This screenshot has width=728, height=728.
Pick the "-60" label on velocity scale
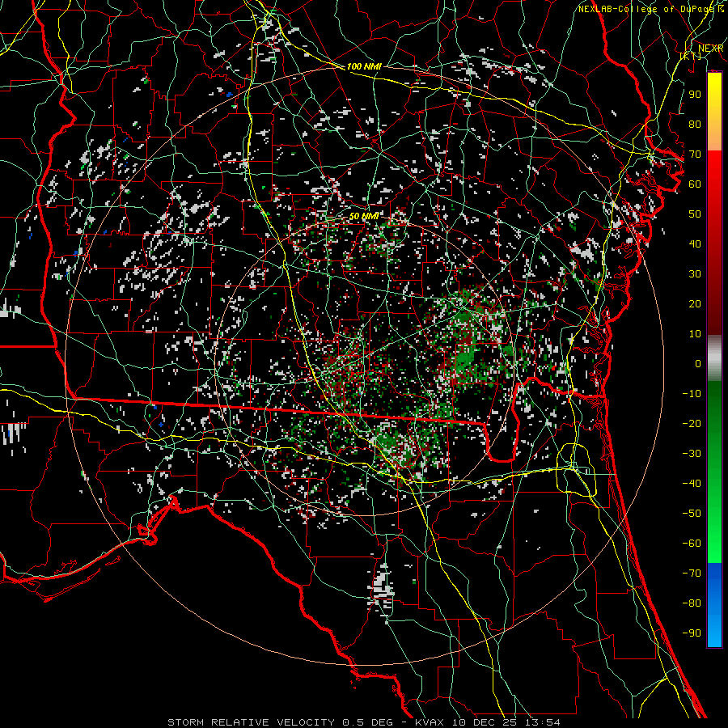692,544
